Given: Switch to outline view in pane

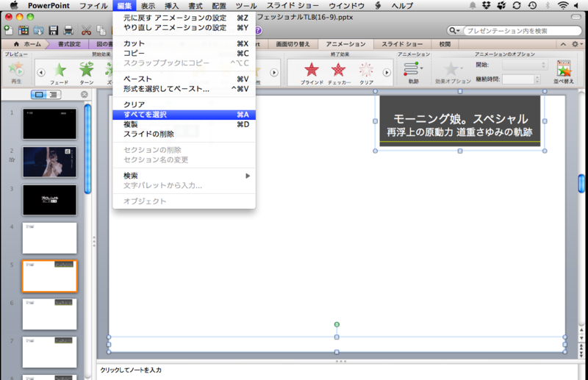Looking at the screenshot, I should click(x=53, y=95).
